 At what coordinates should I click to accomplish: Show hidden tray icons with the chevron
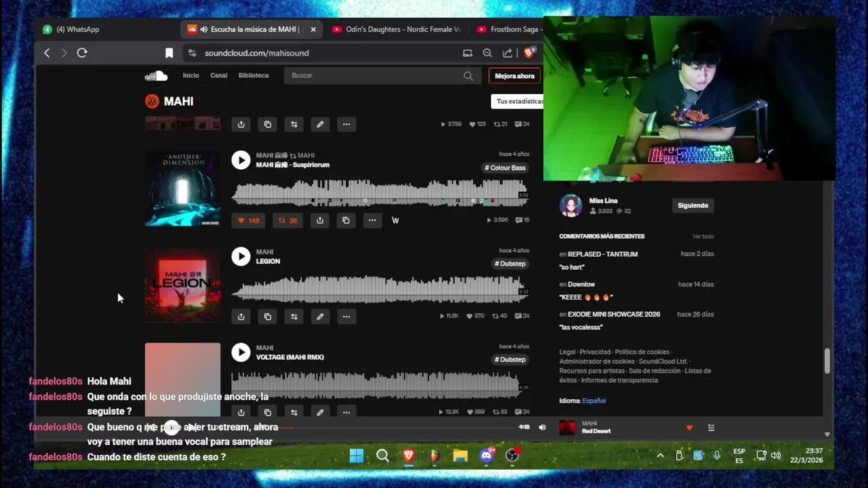click(x=660, y=455)
